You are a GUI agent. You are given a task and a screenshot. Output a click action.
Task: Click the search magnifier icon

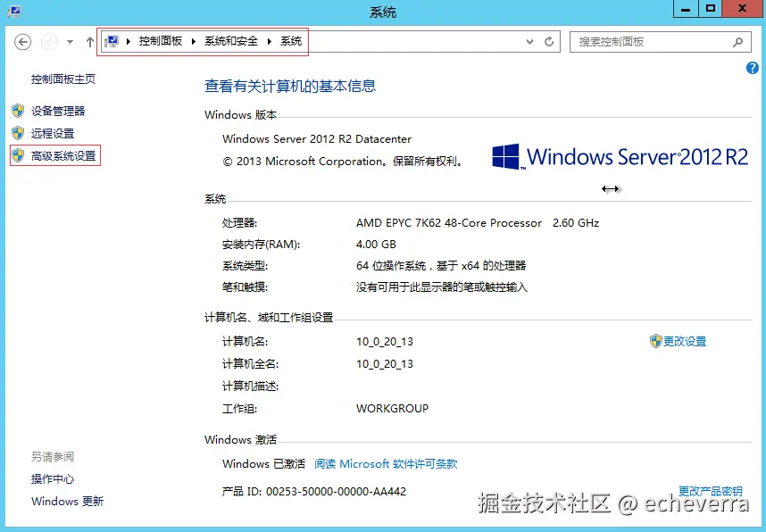(738, 42)
